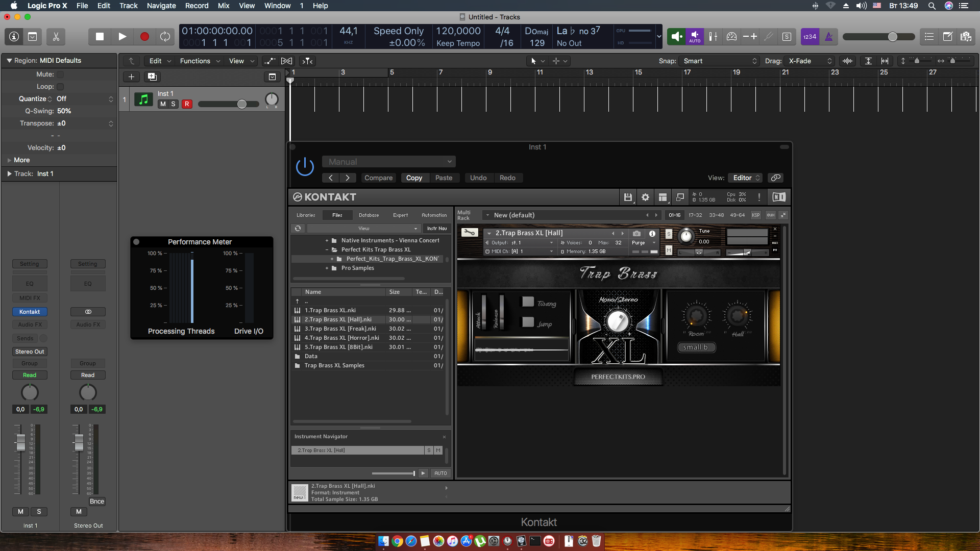Switch to the Expert tab in Kontakt browser
This screenshot has height=551, width=980.
point(400,215)
